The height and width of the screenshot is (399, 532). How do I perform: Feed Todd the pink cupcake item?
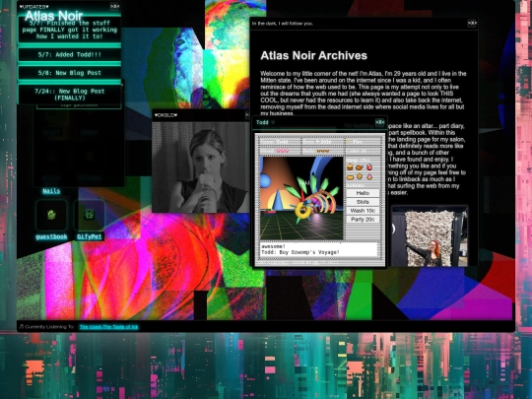coord(369,176)
